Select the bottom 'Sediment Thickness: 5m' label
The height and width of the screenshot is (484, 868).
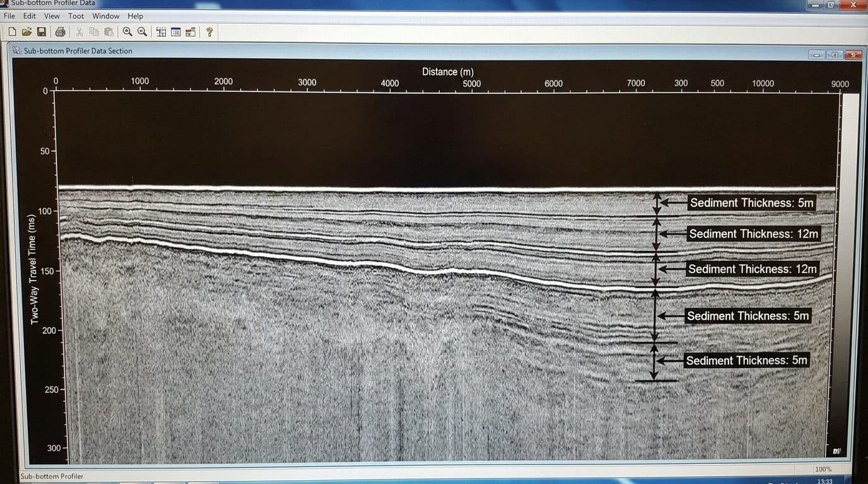(x=746, y=360)
